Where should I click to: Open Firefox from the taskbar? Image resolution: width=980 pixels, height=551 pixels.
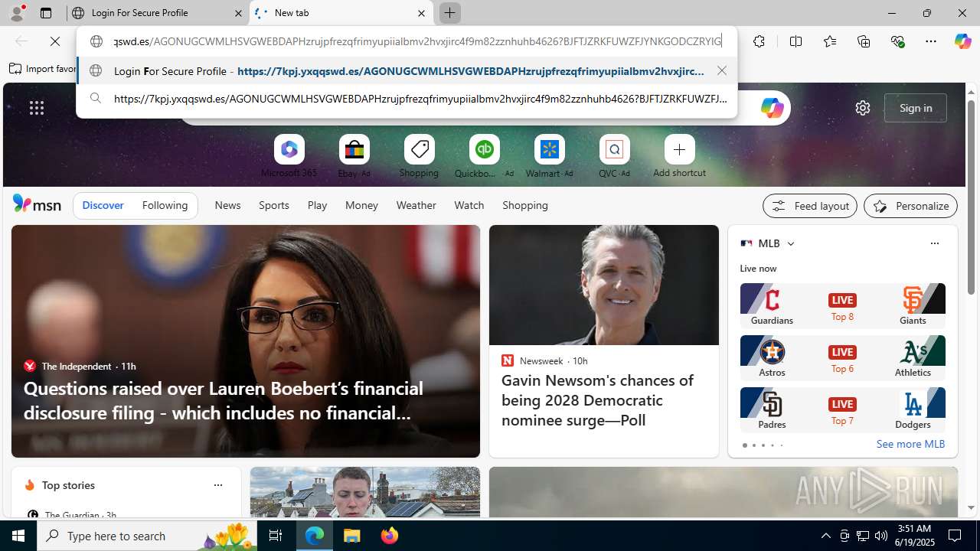coord(390,536)
